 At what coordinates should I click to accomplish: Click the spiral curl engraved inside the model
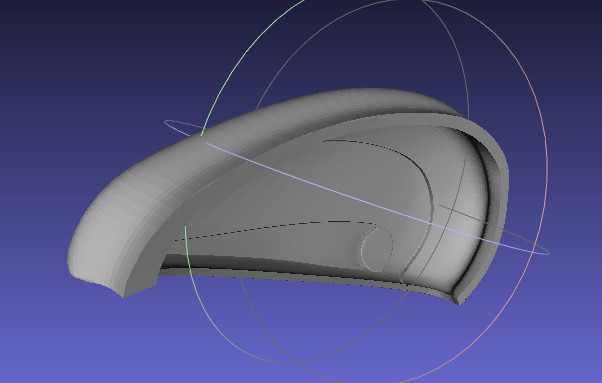(x=377, y=248)
